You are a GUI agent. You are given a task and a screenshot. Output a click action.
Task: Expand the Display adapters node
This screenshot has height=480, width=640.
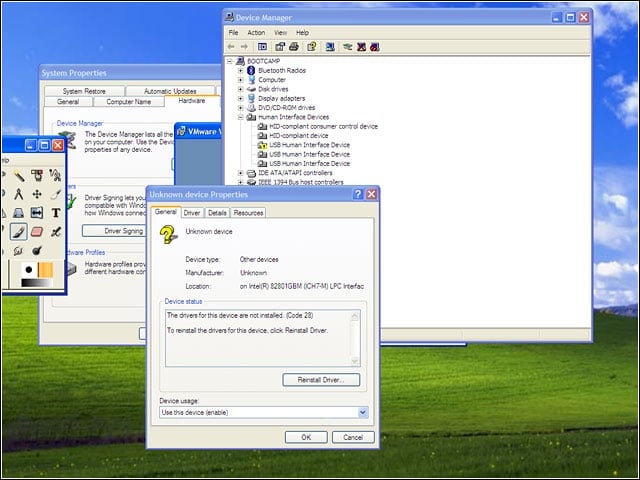pyautogui.click(x=241, y=98)
